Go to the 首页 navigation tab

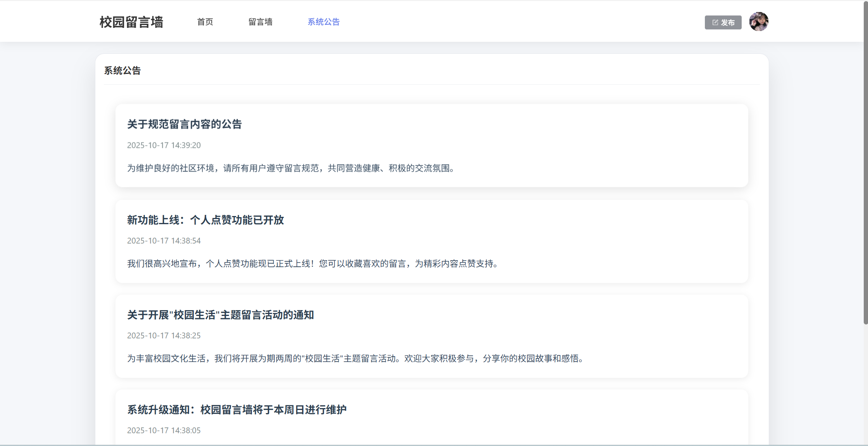click(x=205, y=22)
